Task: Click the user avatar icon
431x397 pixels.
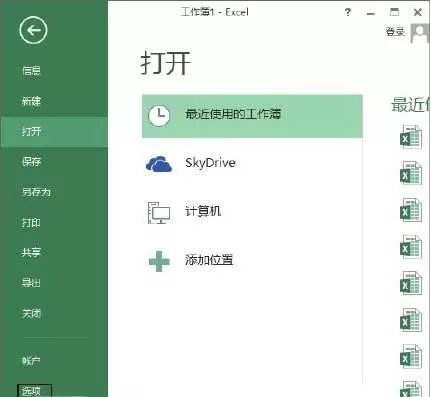Action: click(x=419, y=33)
